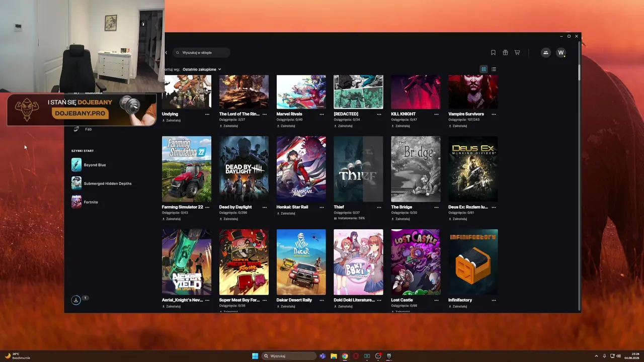
Task: Install Infinifactory via Zainstaluj
Action: coord(458,306)
